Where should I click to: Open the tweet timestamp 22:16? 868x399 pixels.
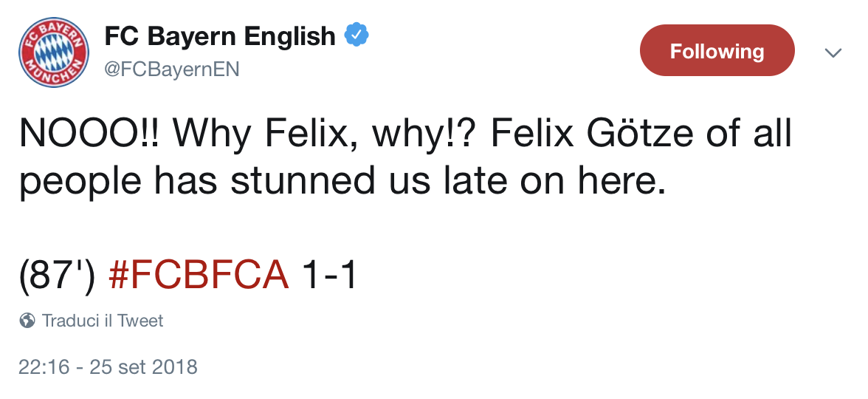click(x=41, y=366)
